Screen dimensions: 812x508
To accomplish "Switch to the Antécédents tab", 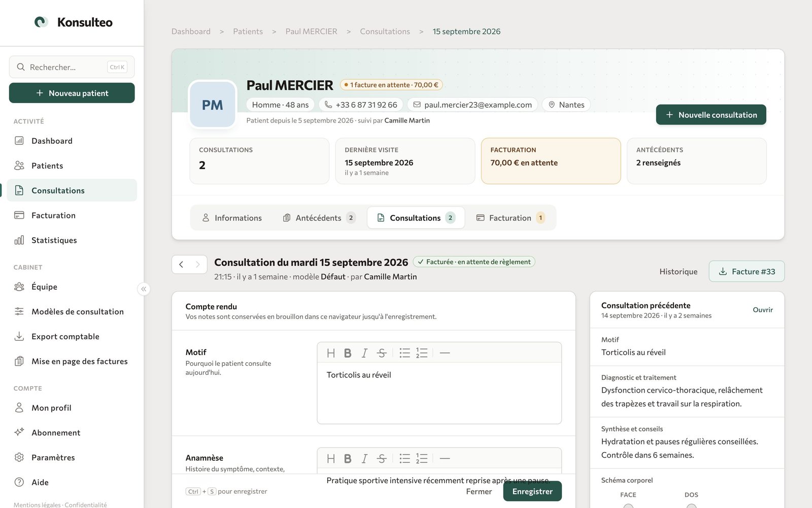I will 319,218.
